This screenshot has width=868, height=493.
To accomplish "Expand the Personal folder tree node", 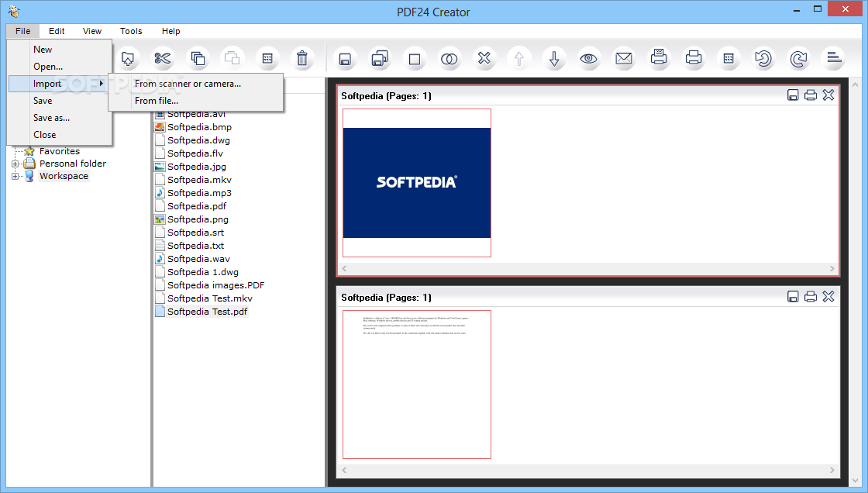I will click(15, 164).
